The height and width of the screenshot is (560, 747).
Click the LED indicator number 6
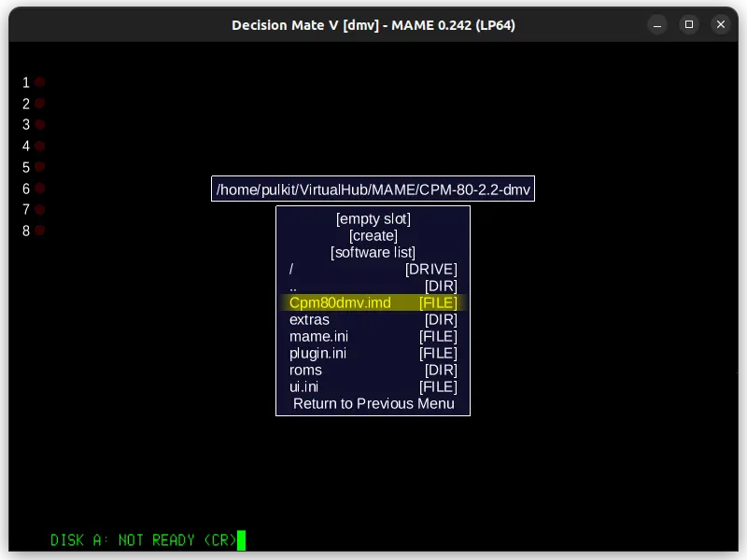(39, 189)
